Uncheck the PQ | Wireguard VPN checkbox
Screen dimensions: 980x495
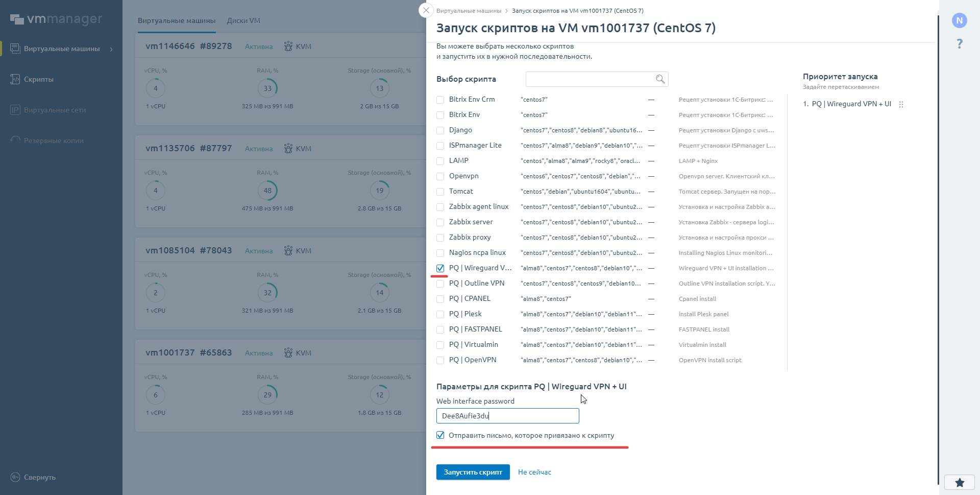(440, 268)
